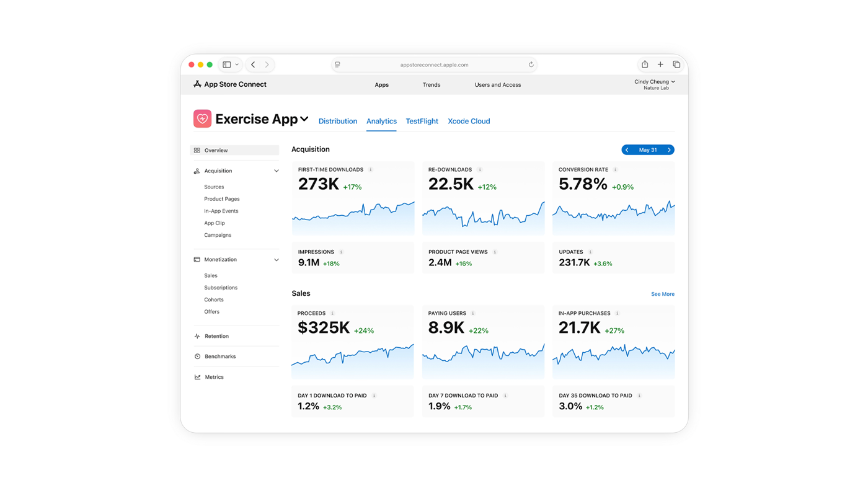This screenshot has height=488, width=868.
Task: Collapse the Acquisition sidebar section
Action: click(x=277, y=171)
